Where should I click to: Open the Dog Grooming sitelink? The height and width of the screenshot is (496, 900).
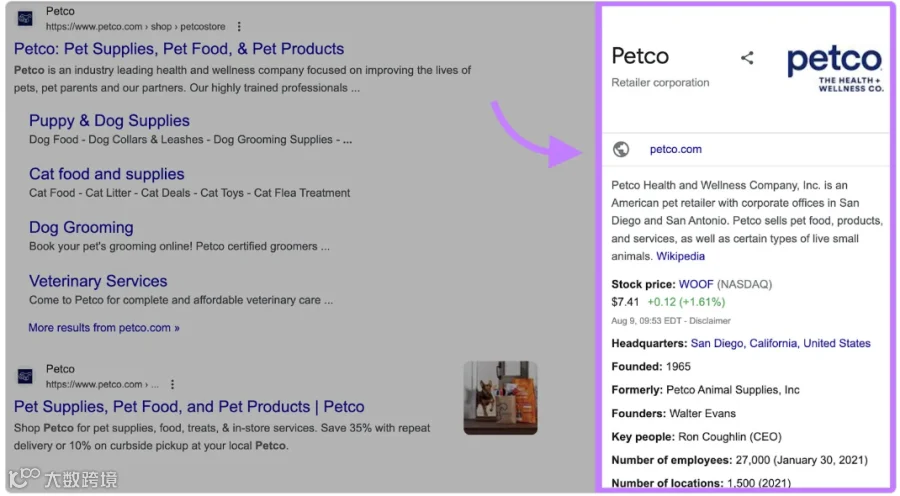tap(81, 227)
